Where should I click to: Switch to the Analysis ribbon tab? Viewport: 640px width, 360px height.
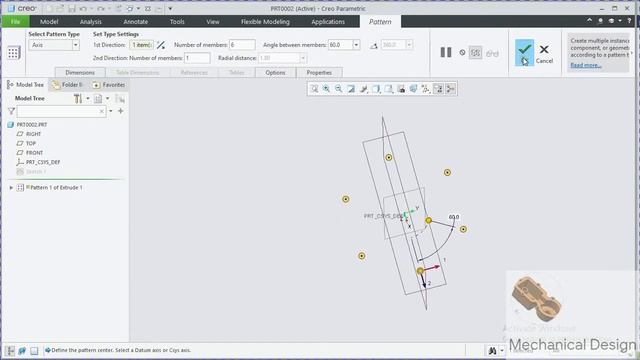[x=91, y=22]
